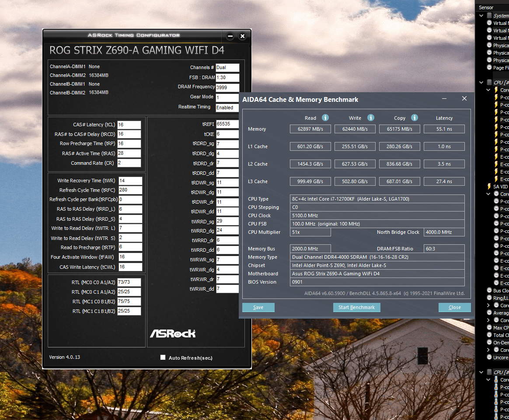The image size is (509, 420).
Task: Click the DRAM Frequency field showing 3999
Action: 227,87
